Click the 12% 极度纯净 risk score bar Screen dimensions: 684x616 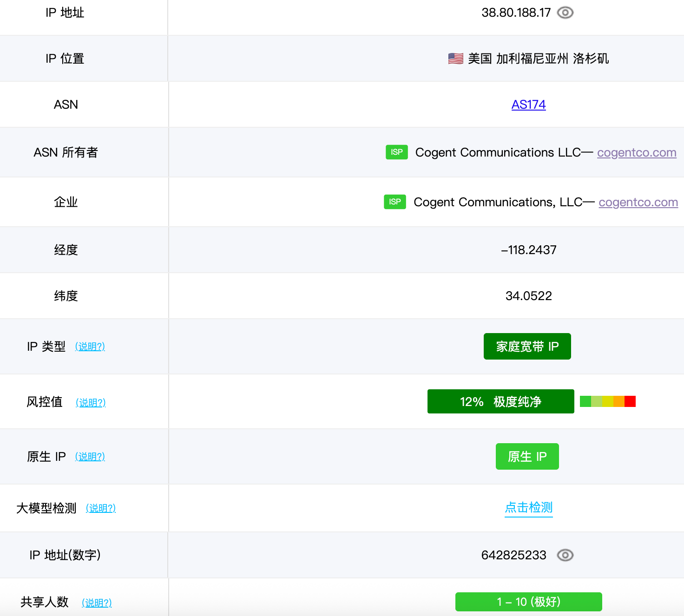point(500,401)
